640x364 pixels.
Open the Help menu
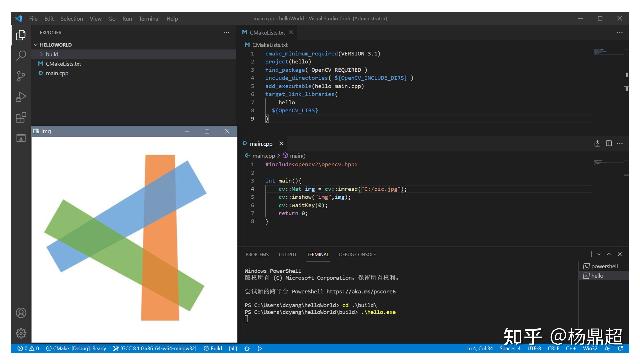[172, 18]
